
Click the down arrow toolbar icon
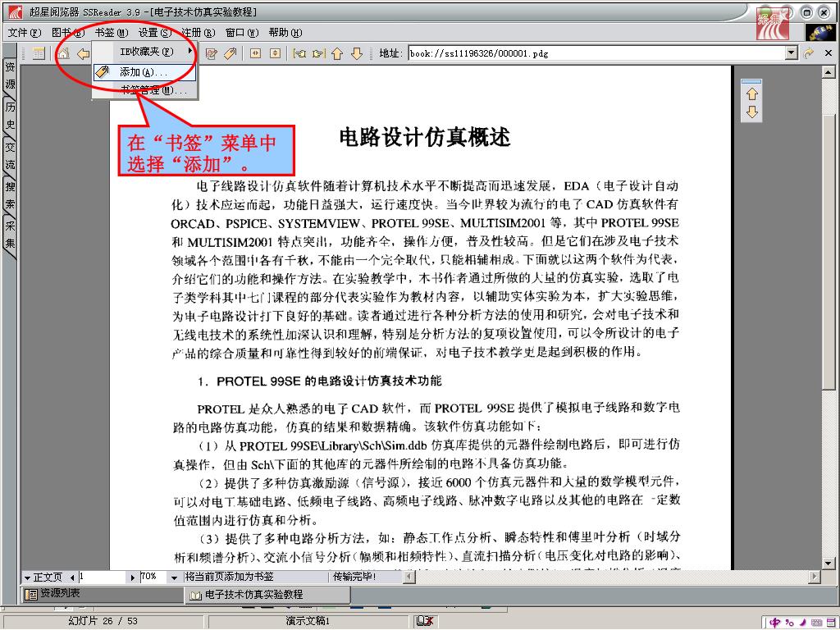coord(357,53)
